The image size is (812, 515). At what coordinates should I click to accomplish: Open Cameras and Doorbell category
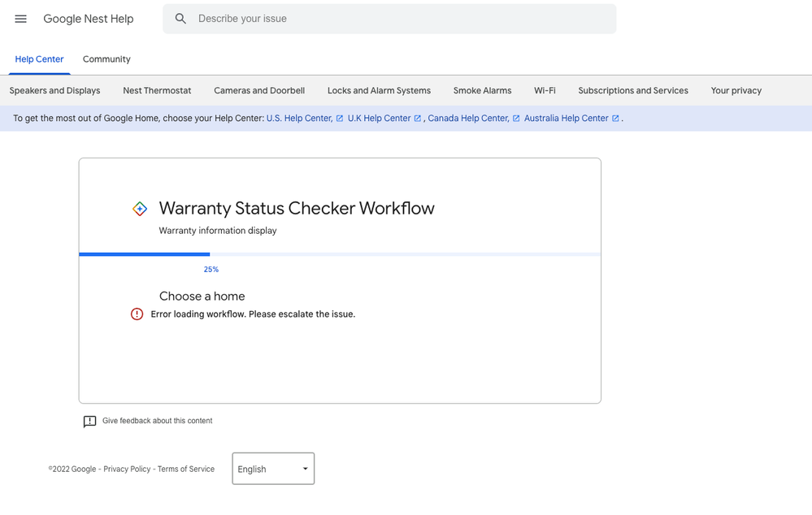[259, 91]
